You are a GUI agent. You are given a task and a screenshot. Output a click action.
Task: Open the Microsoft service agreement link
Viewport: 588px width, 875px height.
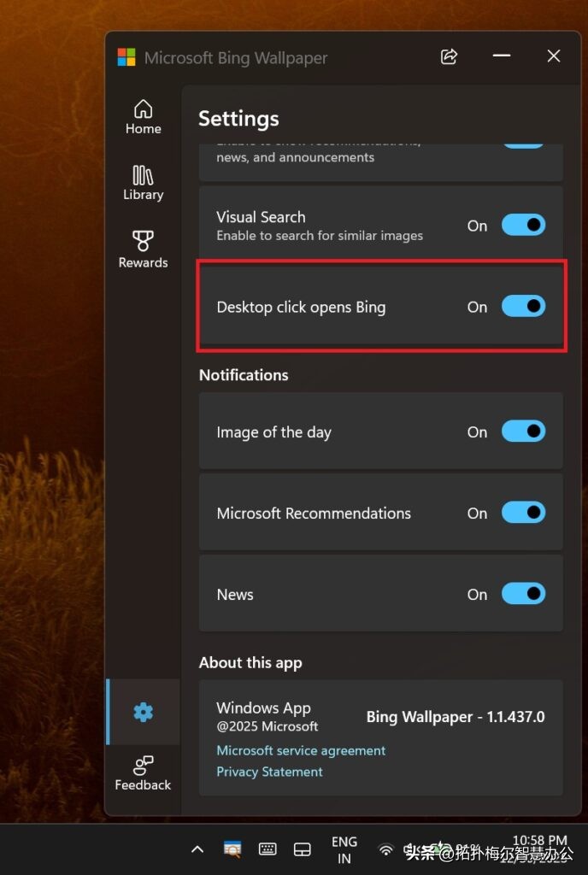coord(301,750)
